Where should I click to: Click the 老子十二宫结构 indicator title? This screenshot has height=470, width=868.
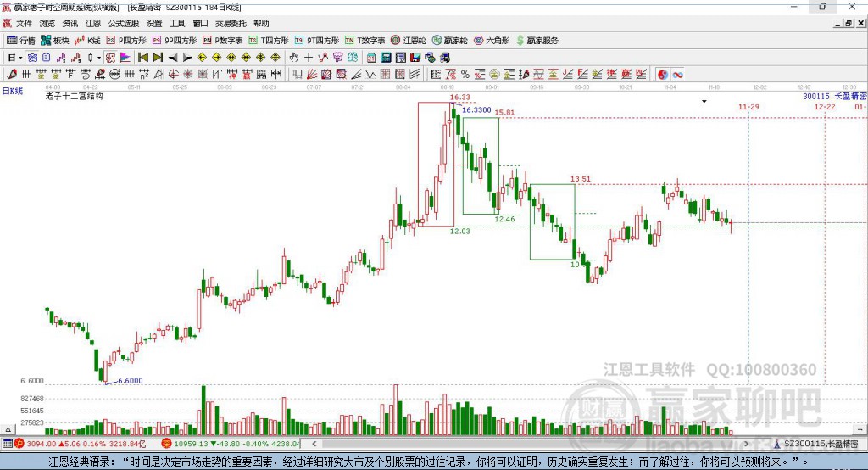[75, 96]
